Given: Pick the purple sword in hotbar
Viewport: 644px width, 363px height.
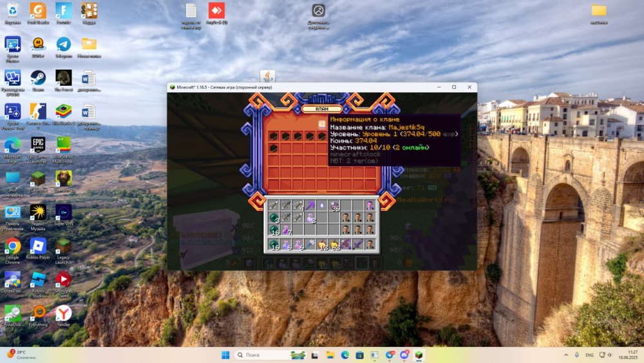Looking at the screenshot, I should pos(358,245).
